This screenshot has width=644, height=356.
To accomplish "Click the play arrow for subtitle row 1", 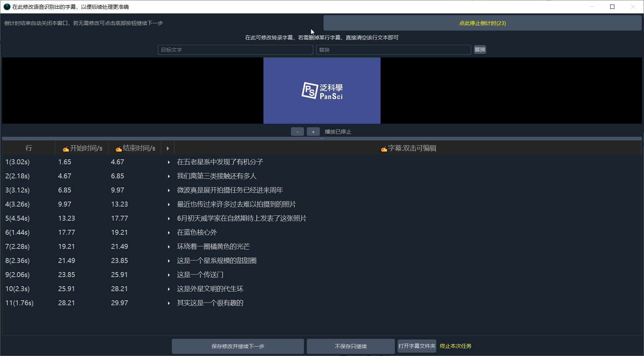I will point(169,162).
